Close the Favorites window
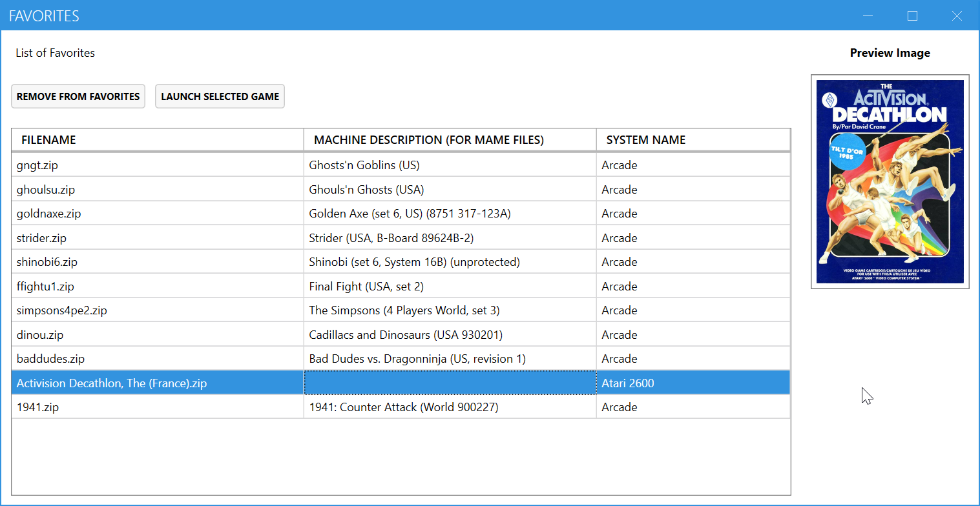Viewport: 980px width, 506px height. tap(957, 15)
